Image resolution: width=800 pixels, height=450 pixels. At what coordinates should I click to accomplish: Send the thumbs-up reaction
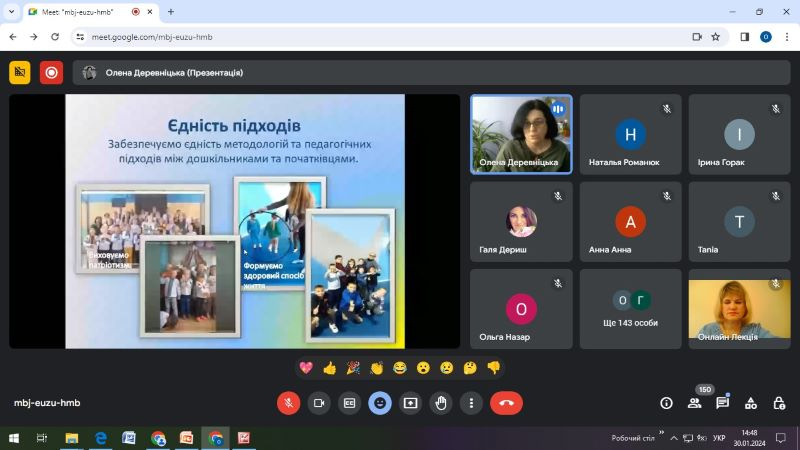click(x=330, y=368)
